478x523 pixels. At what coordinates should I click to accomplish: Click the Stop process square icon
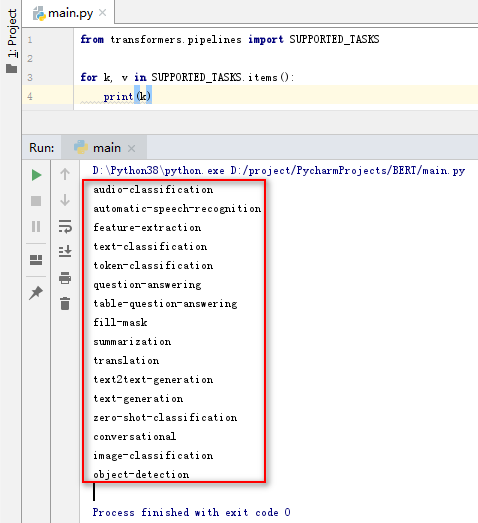36,201
